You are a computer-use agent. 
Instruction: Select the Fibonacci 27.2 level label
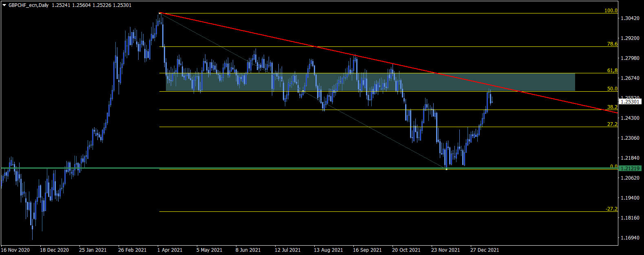coord(612,124)
